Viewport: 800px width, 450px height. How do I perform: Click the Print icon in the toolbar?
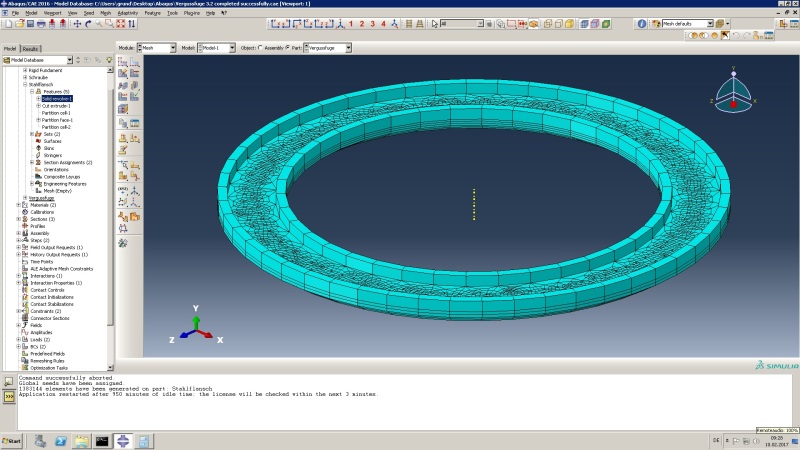tap(41, 24)
